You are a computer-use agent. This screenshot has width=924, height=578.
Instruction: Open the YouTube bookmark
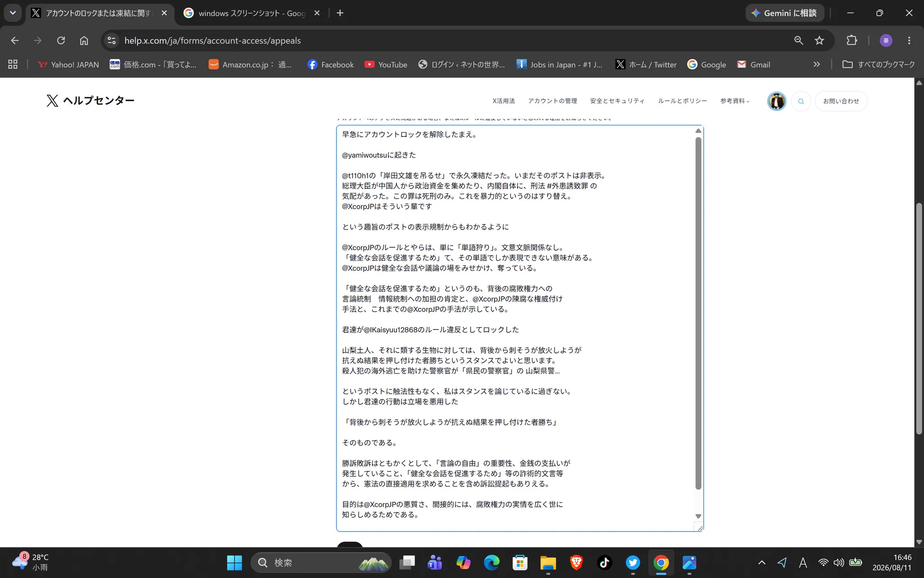[386, 65]
